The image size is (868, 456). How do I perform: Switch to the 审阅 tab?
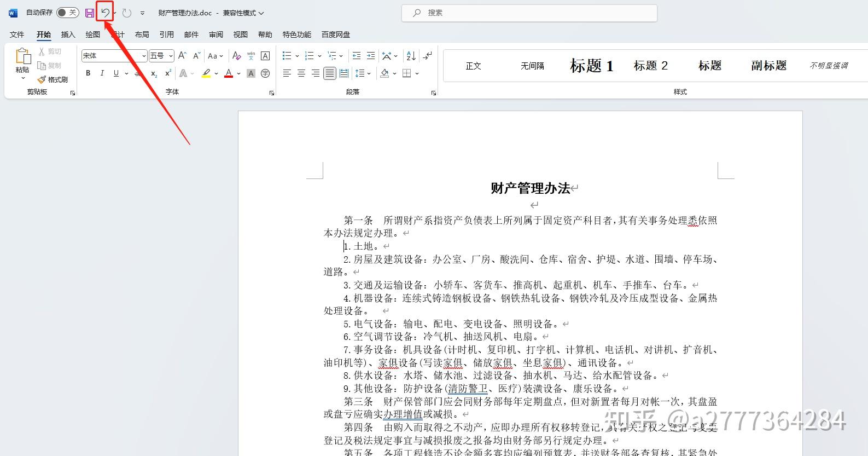215,34
